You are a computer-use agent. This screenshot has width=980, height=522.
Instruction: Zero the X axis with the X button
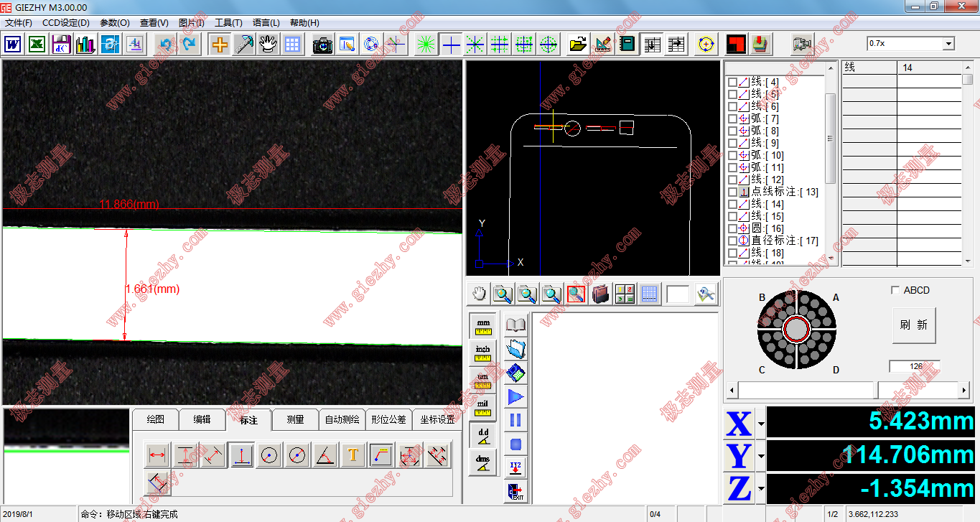click(739, 424)
